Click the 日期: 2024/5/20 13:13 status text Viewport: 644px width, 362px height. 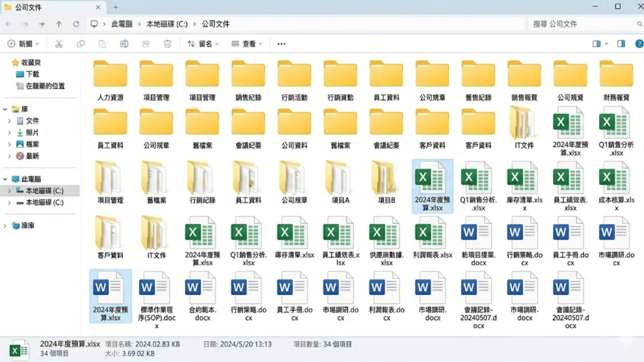pos(237,344)
